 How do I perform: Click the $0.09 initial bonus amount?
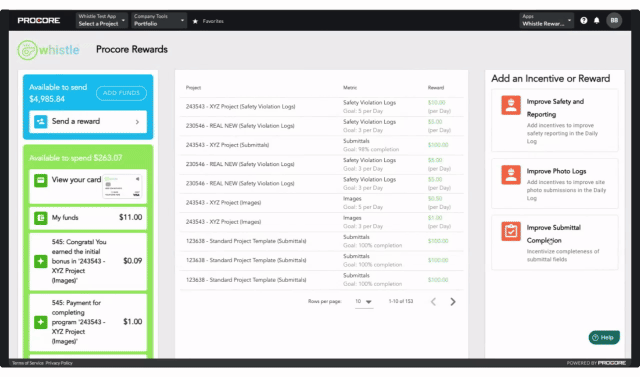point(133,261)
